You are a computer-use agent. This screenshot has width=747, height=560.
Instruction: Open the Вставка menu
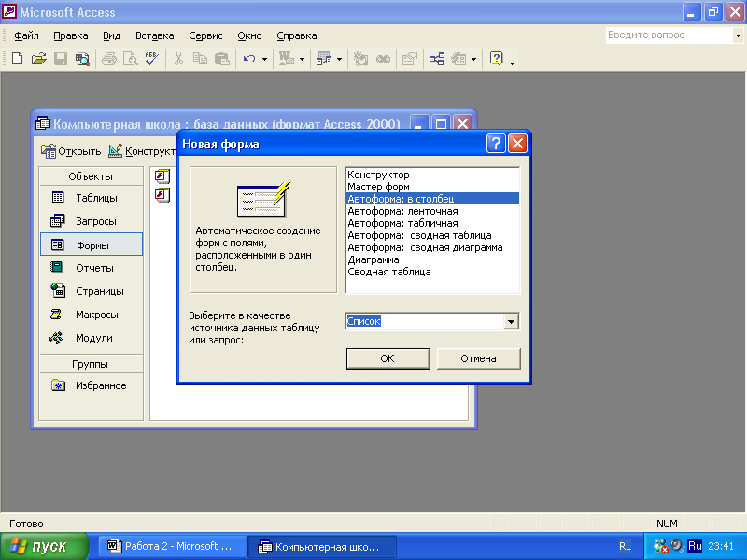(x=154, y=35)
